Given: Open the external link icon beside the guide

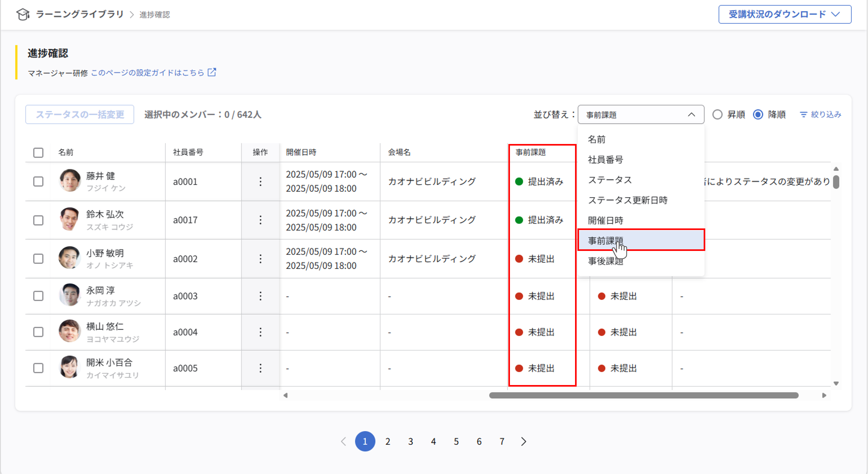Looking at the screenshot, I should pyautogui.click(x=212, y=72).
